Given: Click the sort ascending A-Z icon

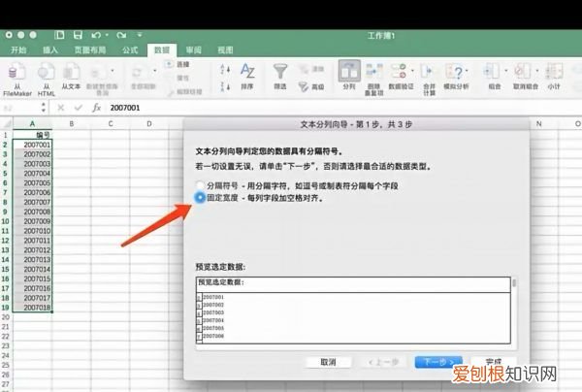Looking at the screenshot, I should point(225,70).
